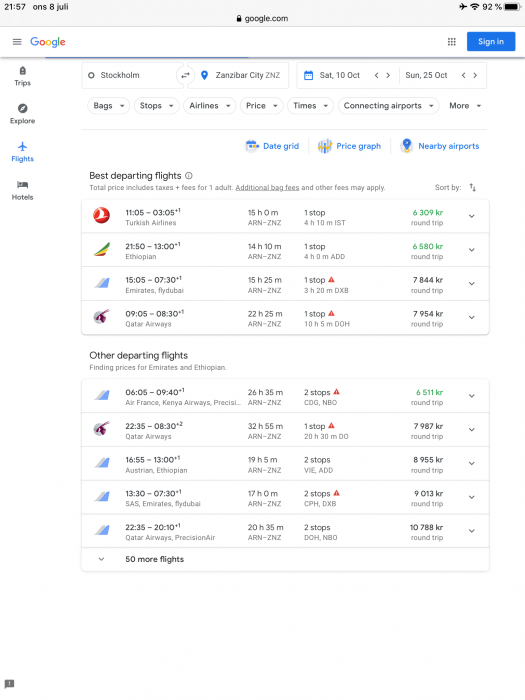Open the Airlines filter dropdown
Screen dimensions: 525x700
[x=209, y=106]
